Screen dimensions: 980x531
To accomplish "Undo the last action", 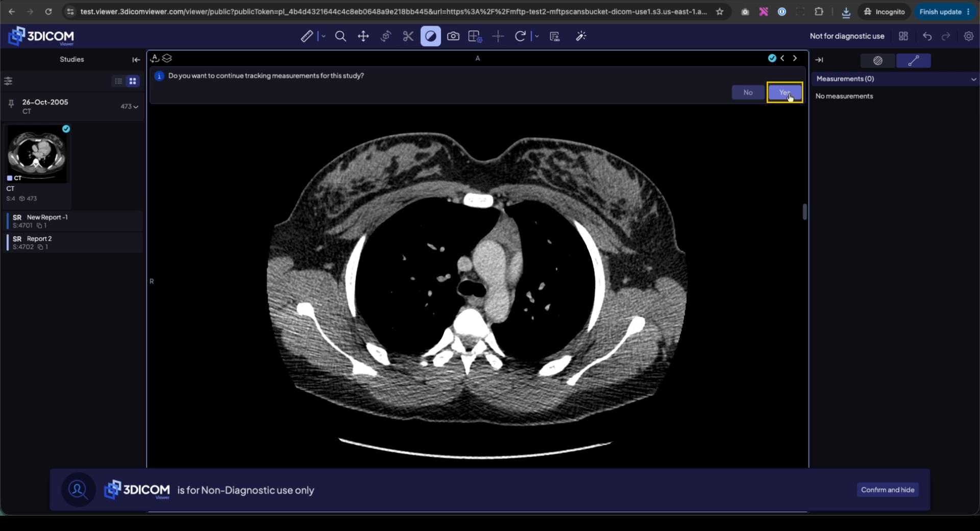I will tap(927, 36).
